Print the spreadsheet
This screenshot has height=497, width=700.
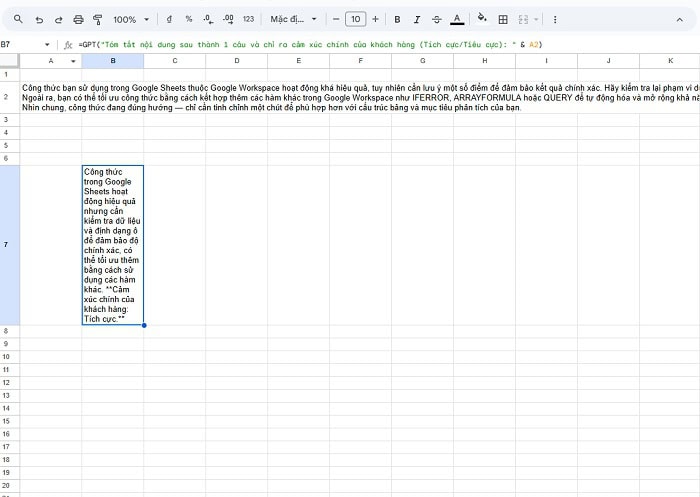pyautogui.click(x=79, y=19)
